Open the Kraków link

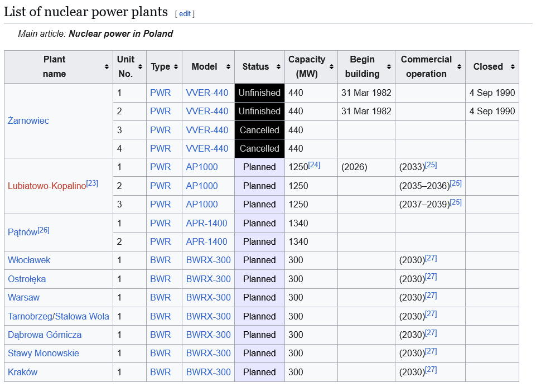[22, 372]
